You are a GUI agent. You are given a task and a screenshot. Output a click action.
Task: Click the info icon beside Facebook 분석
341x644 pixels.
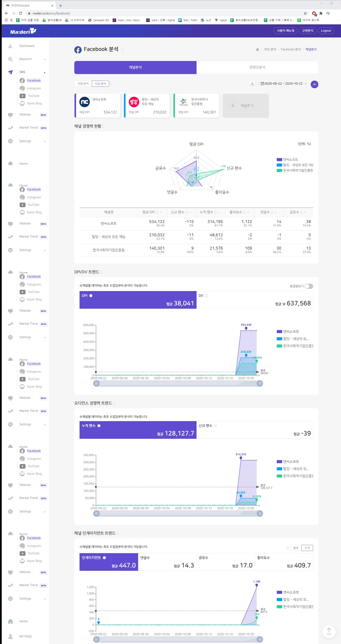click(x=122, y=49)
